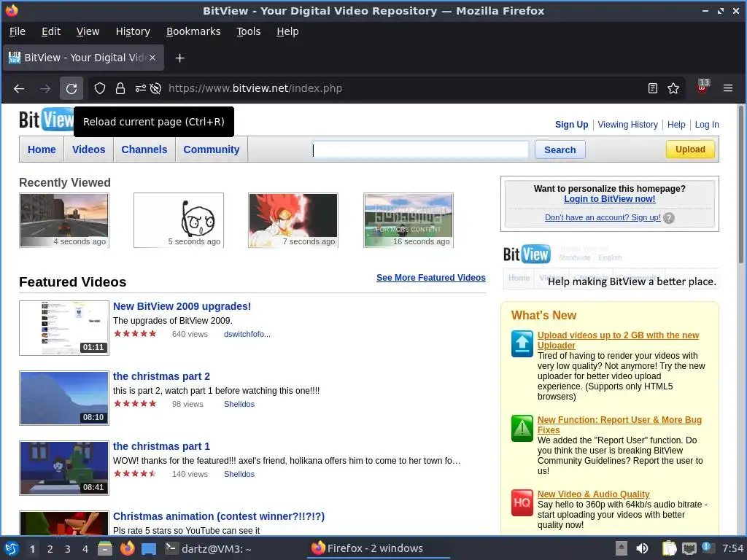
Task: Click the autoplay blocked icon in address bar
Action: pyautogui.click(x=155, y=88)
